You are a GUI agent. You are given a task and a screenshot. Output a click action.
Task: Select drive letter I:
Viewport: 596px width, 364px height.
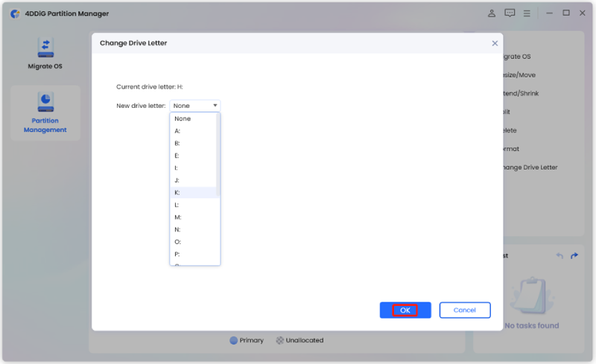tap(194, 168)
